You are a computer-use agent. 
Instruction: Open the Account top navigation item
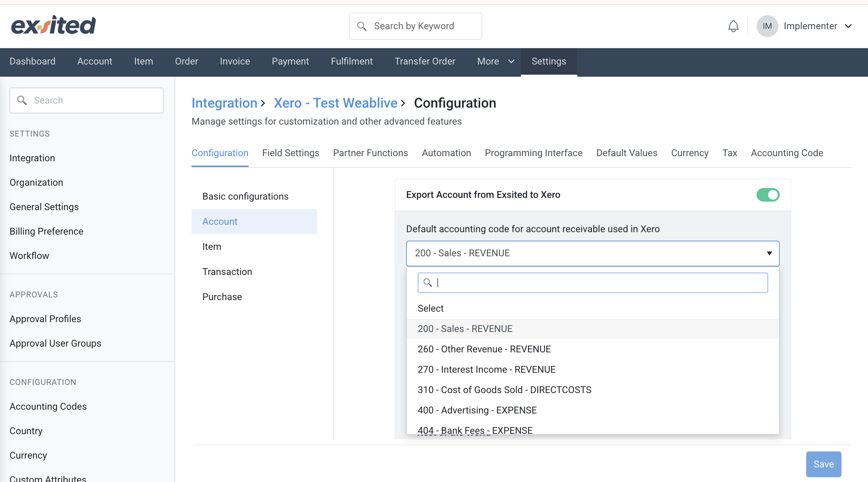pyautogui.click(x=95, y=61)
